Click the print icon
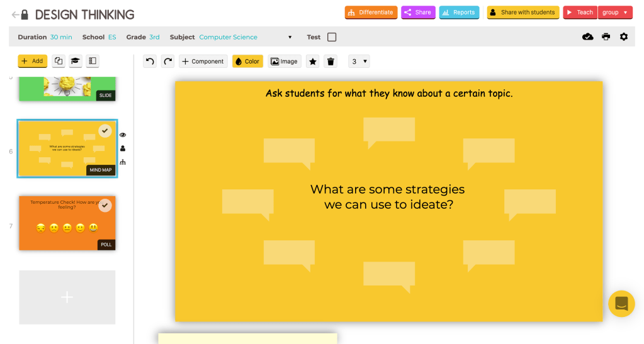 (606, 37)
